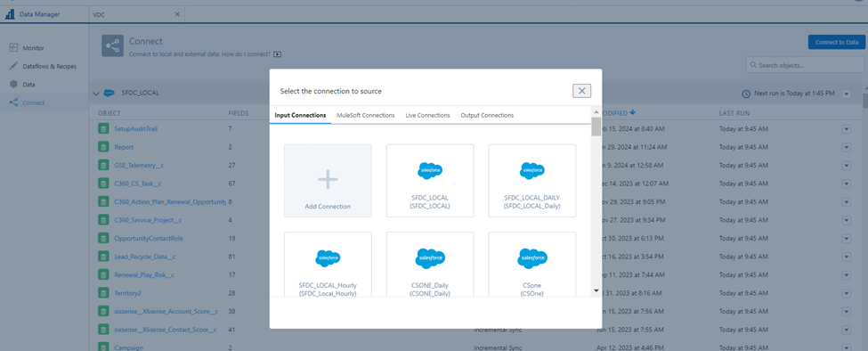
Task: Click the Data Manager bar chart icon
Action: [x=10, y=14]
